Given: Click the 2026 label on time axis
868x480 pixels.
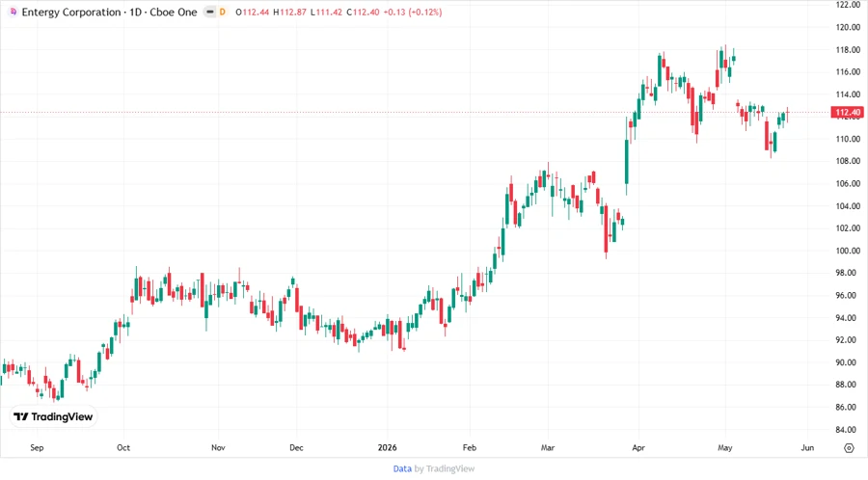Looking at the screenshot, I should (387, 448).
